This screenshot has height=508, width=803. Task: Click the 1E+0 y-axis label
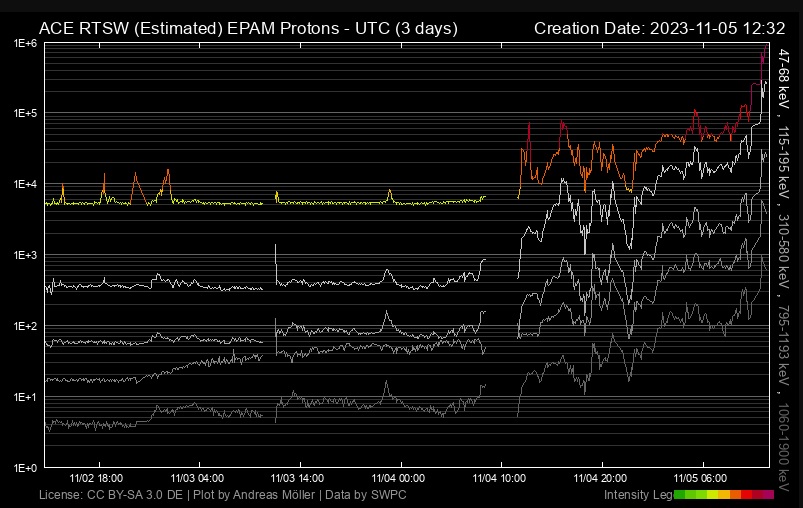tap(25, 468)
